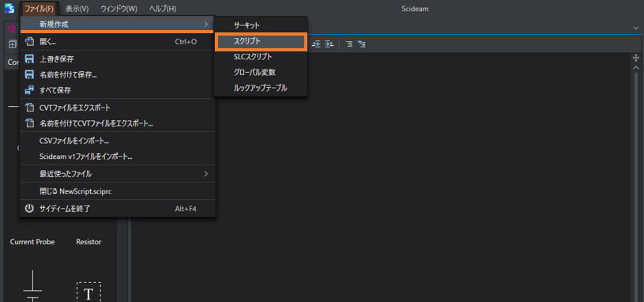Select グローバル変数 in the new submenu

(x=261, y=72)
